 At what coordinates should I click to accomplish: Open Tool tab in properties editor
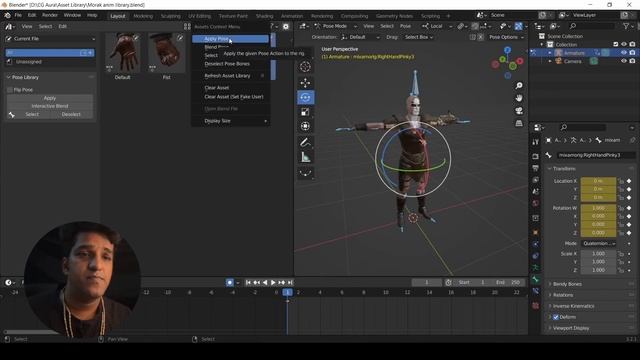[x=536, y=142]
